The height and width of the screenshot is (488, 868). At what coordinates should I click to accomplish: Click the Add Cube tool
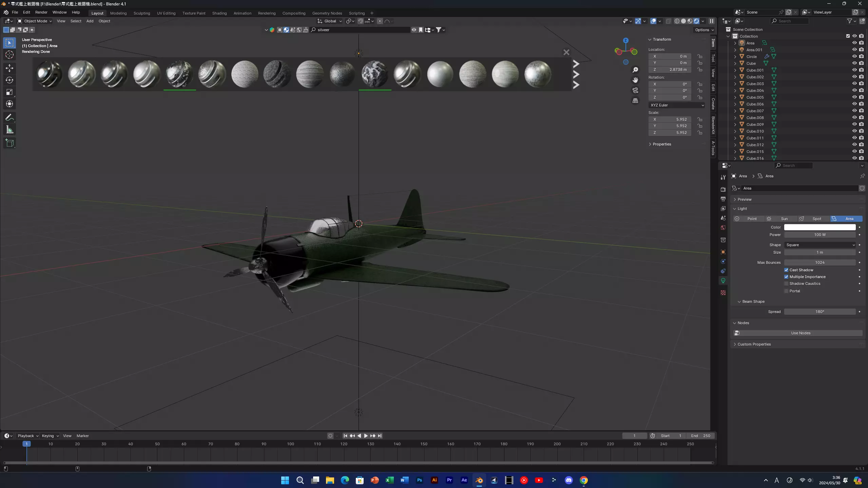click(x=9, y=143)
